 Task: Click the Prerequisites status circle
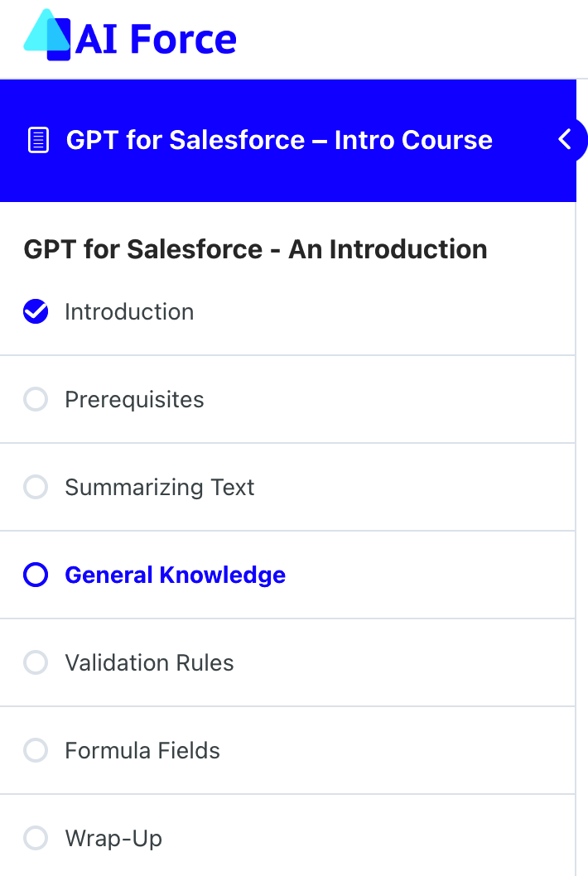pos(36,400)
